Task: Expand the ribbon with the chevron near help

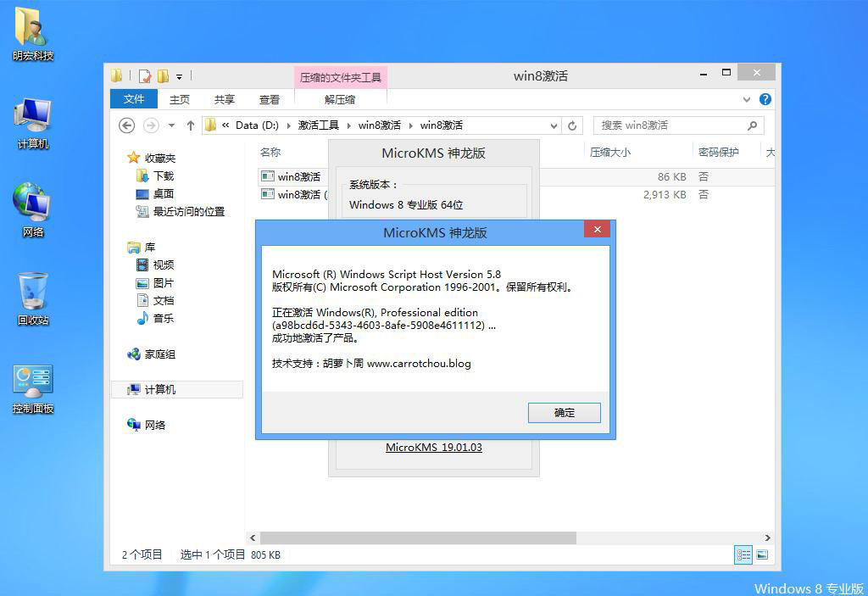Action: click(x=747, y=100)
